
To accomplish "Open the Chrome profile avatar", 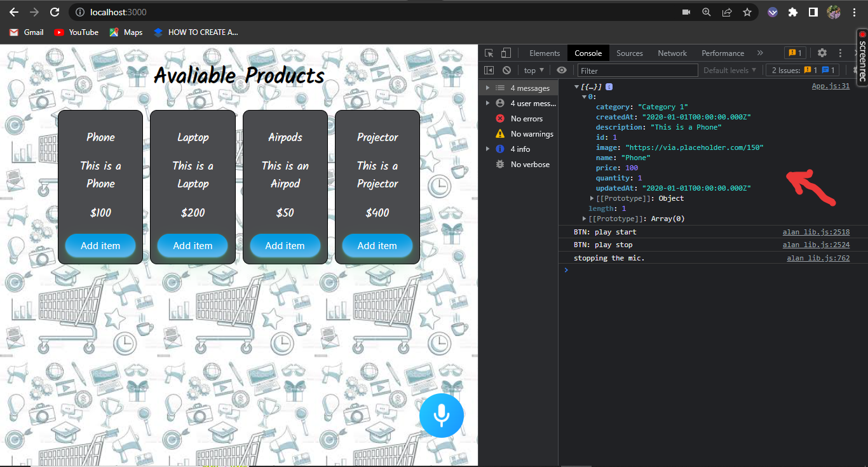I will (834, 12).
